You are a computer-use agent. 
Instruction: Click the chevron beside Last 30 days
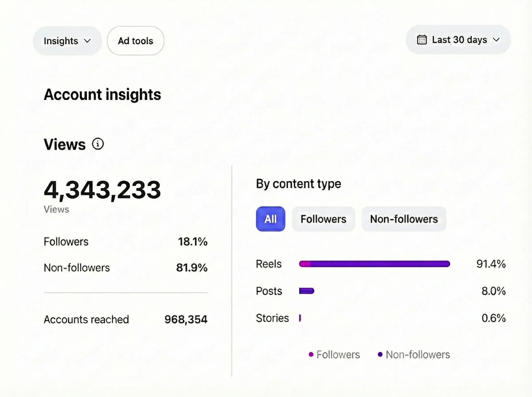[x=496, y=40]
